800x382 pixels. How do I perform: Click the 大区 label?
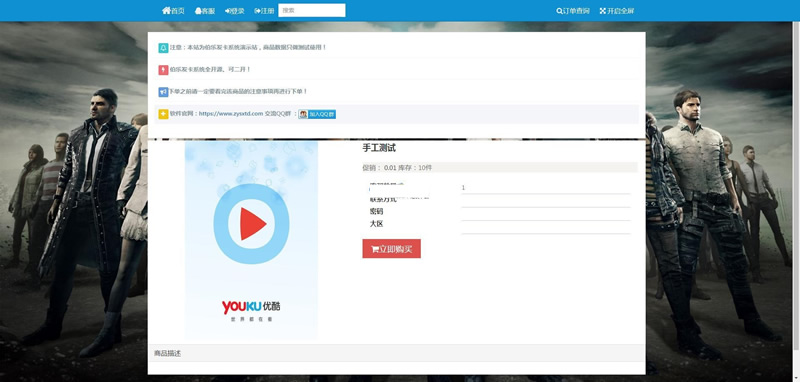tap(376, 223)
